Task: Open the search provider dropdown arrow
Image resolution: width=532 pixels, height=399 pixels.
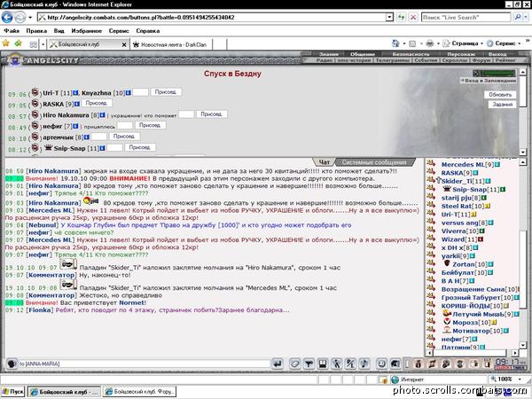Action: pos(526,17)
